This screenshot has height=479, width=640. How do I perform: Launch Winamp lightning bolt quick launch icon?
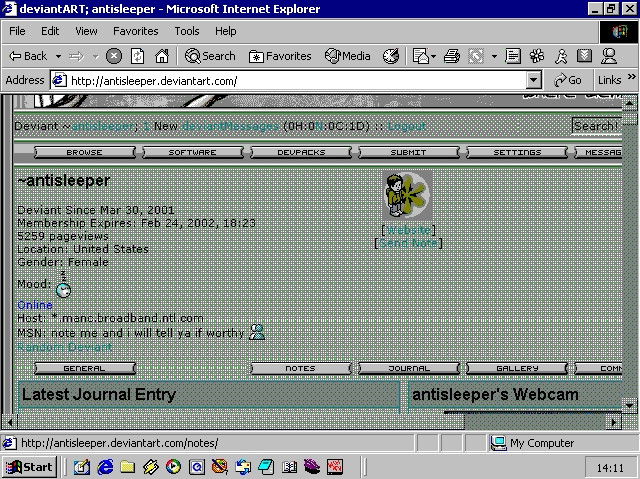(x=151, y=467)
